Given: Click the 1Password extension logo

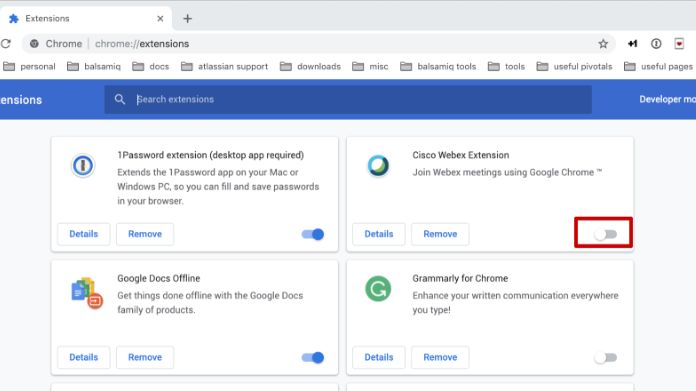Looking at the screenshot, I should click(83, 166).
